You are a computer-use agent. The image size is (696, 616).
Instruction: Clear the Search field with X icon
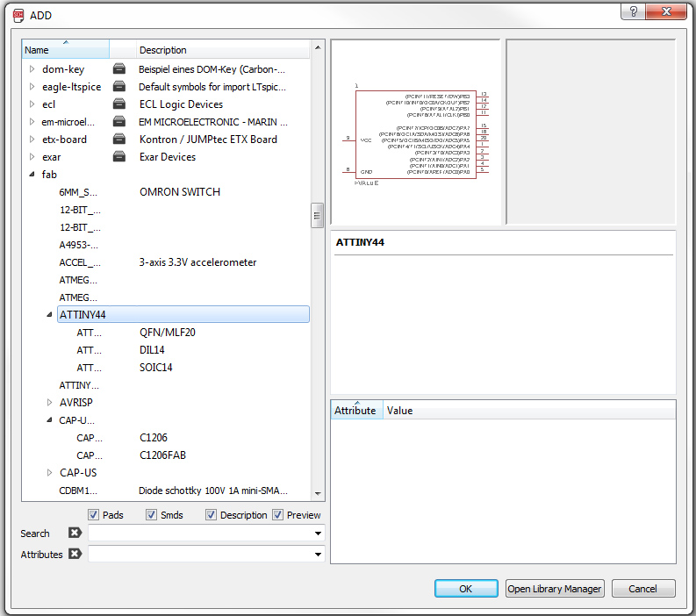(75, 533)
